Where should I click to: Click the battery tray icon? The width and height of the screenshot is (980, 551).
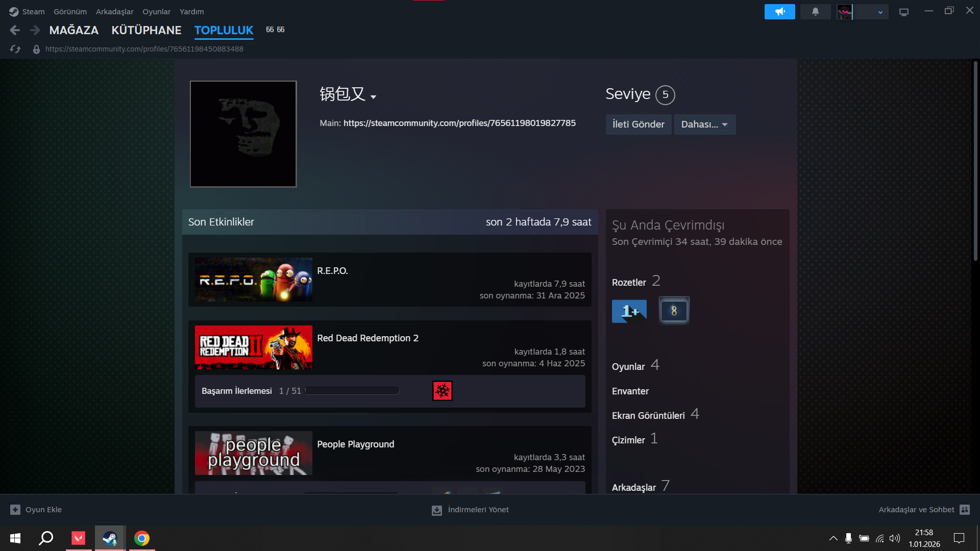[x=864, y=538]
